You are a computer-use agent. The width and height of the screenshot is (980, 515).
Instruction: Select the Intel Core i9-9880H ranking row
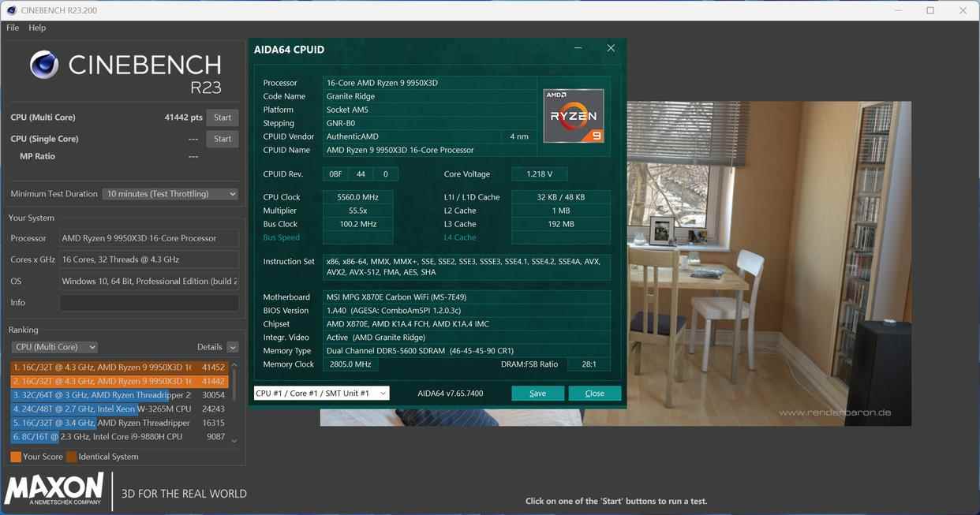[119, 437]
